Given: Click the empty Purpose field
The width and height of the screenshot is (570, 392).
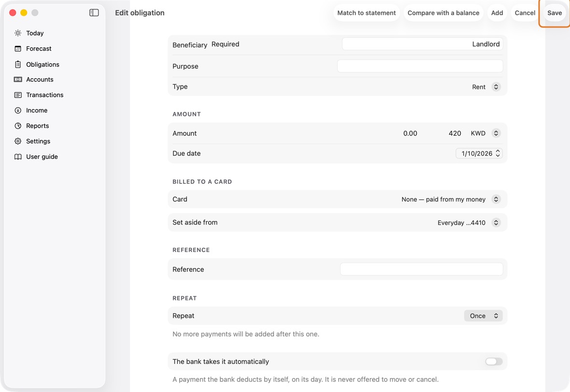Looking at the screenshot, I should click(420, 66).
